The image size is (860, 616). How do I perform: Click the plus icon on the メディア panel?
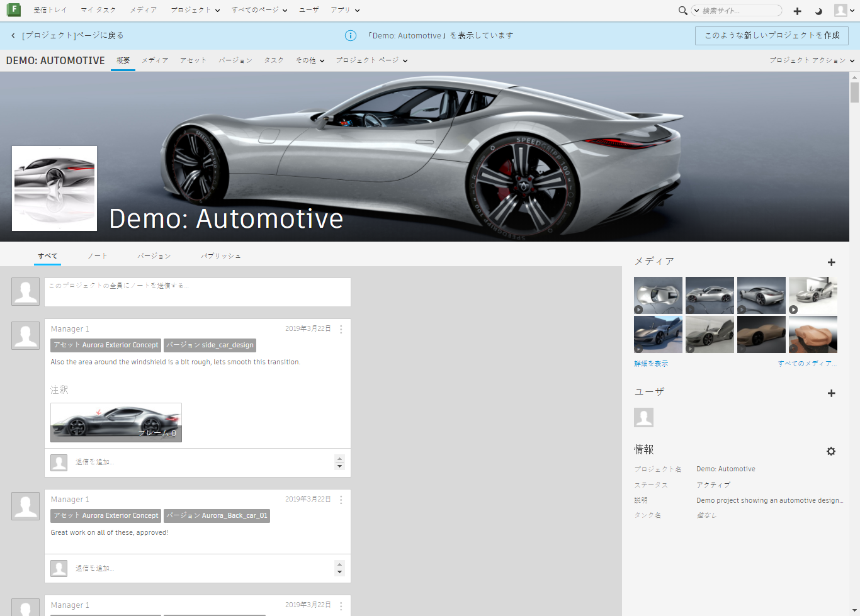832,262
